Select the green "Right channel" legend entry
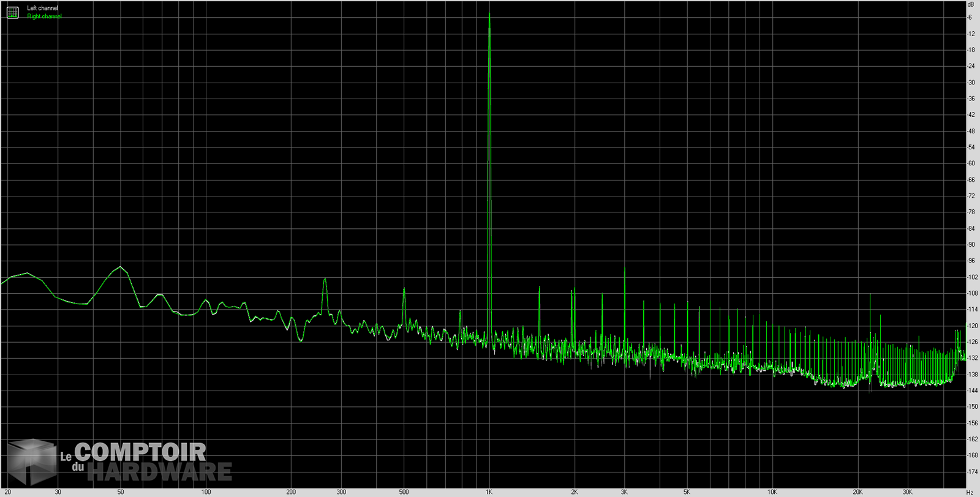Image resolution: width=980 pixels, height=497 pixels. (x=44, y=16)
